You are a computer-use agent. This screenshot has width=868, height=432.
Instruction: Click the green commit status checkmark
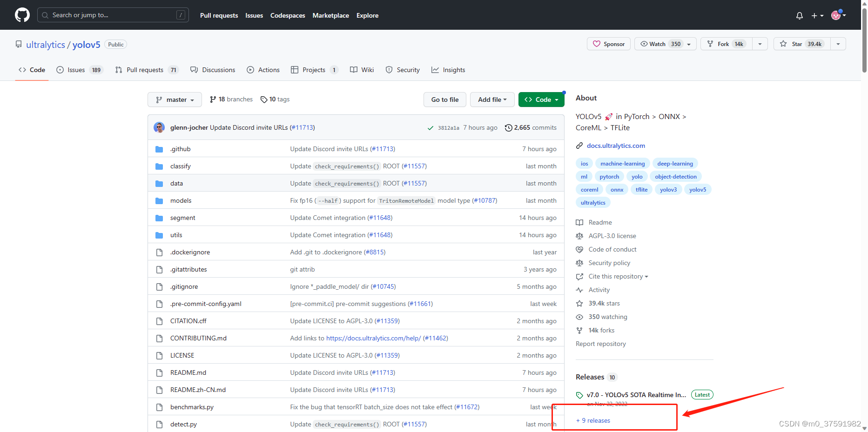pyautogui.click(x=431, y=128)
